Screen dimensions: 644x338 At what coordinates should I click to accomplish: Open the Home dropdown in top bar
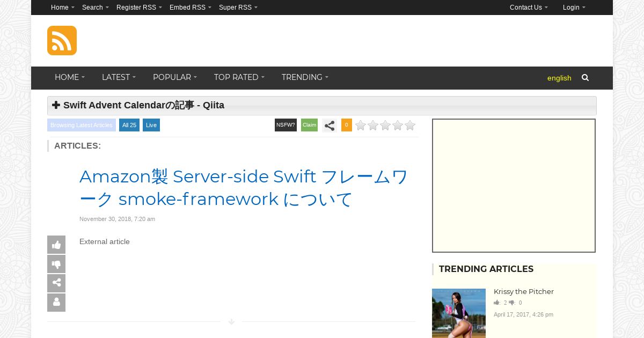point(63,8)
